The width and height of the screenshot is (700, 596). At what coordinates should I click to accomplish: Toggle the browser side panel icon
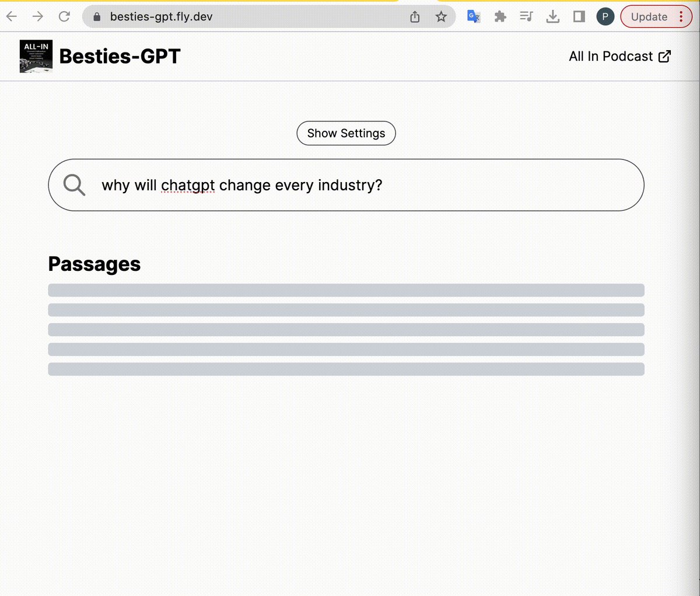point(579,16)
